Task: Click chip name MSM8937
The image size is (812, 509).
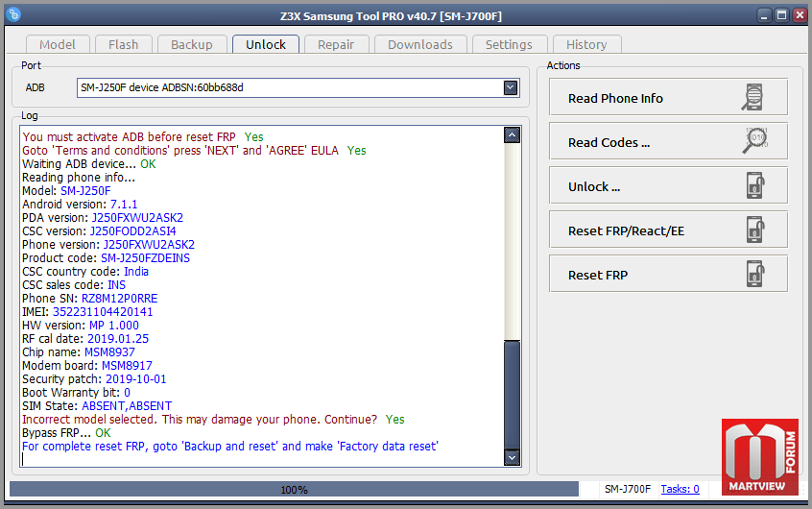Action: pos(109,352)
